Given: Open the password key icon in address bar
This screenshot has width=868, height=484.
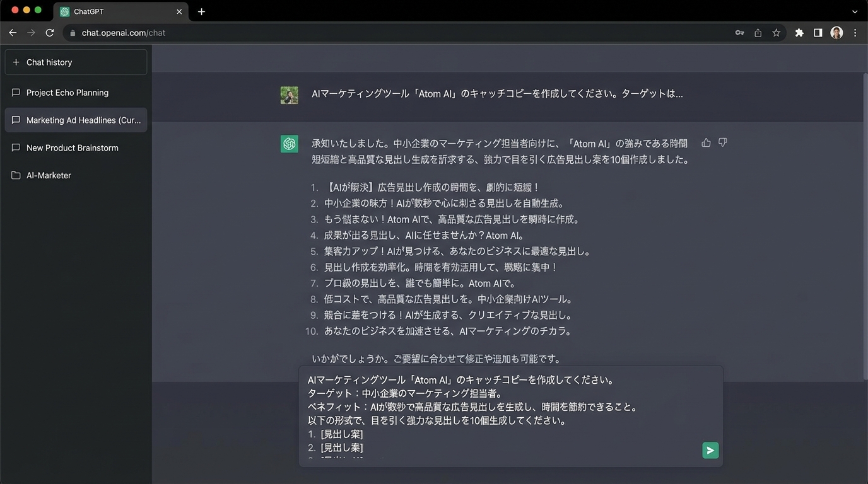Looking at the screenshot, I should pyautogui.click(x=739, y=33).
